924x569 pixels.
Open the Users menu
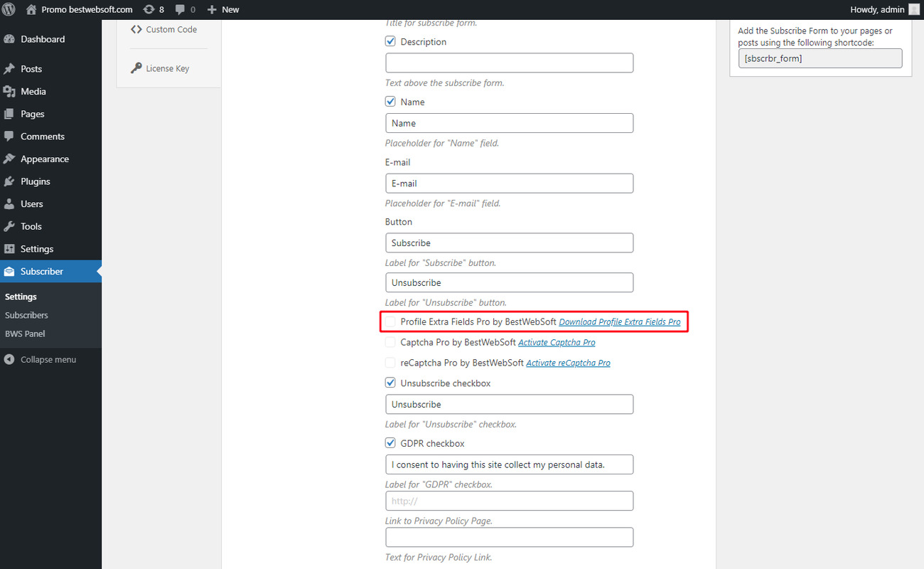click(x=50, y=204)
